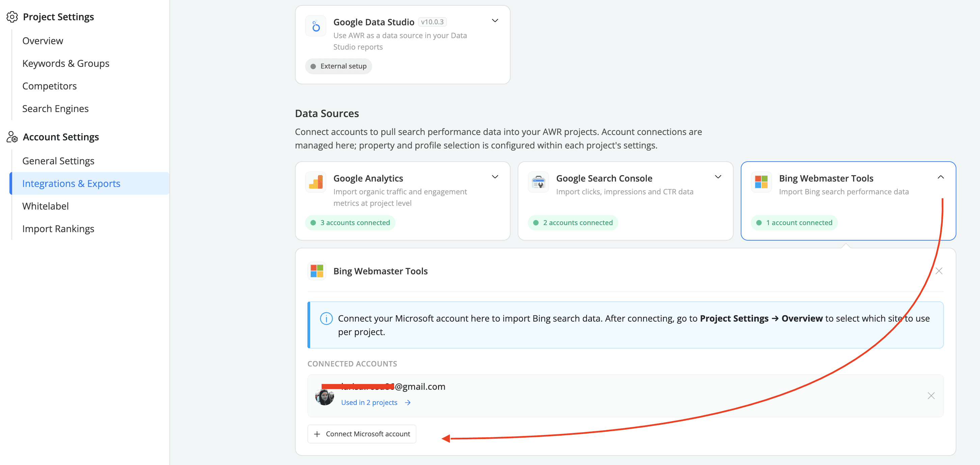Viewport: 980px width, 465px height.
Task: Select Integrations & Exports menu item
Action: click(90, 184)
